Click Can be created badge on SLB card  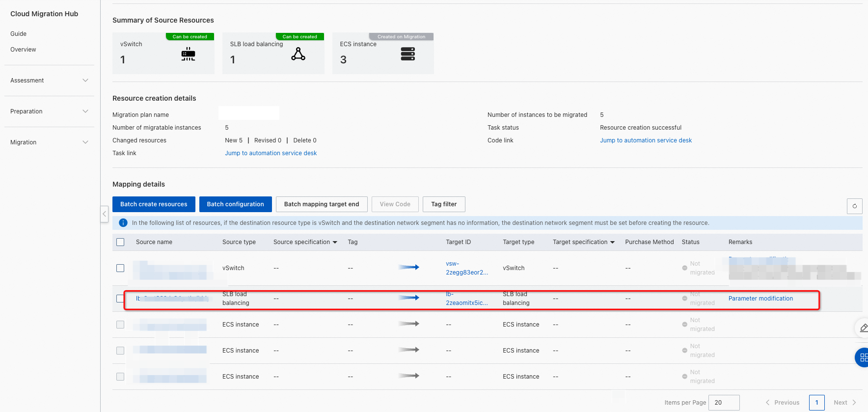(300, 37)
